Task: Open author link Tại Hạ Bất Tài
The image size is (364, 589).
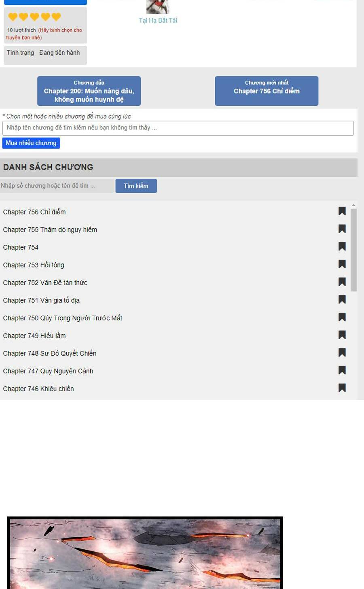Action: (158, 20)
